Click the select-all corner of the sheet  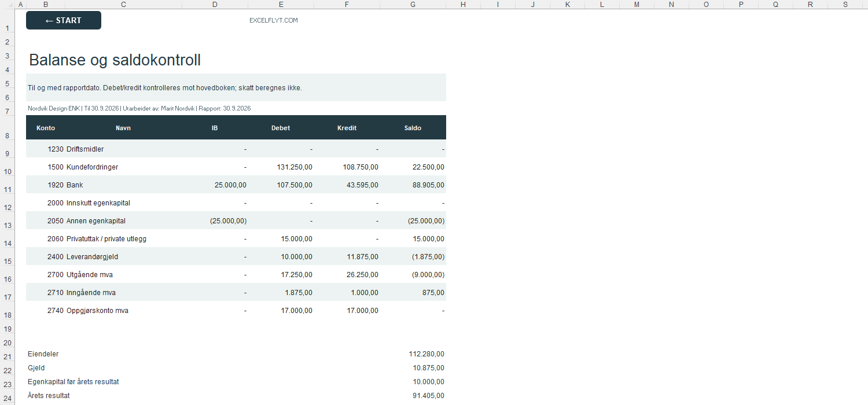pos(8,4)
